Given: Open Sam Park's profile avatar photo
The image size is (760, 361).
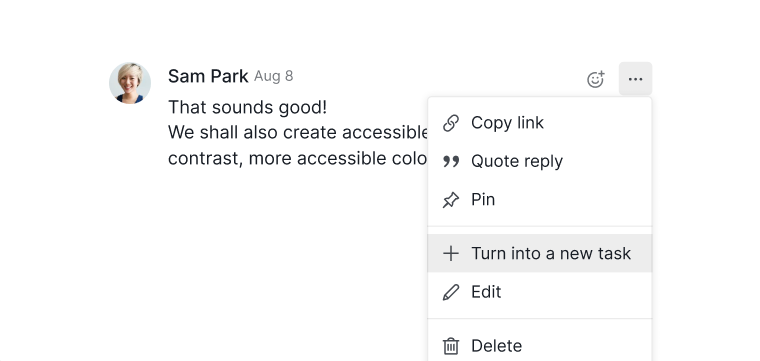Looking at the screenshot, I should click(130, 83).
